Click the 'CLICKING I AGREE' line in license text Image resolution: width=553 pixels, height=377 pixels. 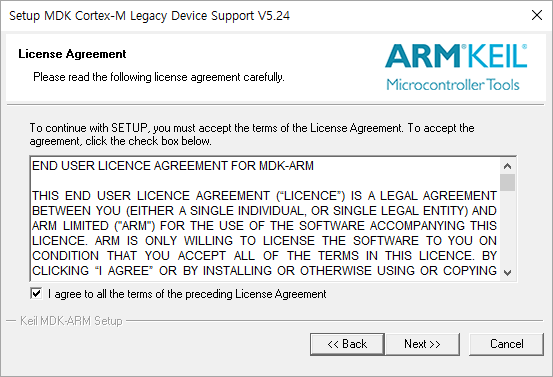pos(265,271)
